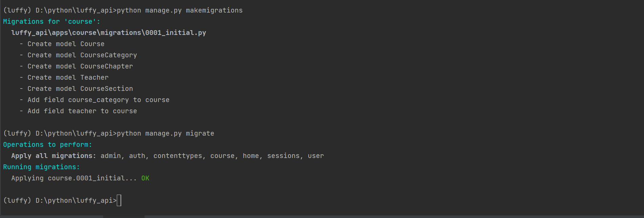Click the terminal cursor at the last prompt
The height and width of the screenshot is (218, 644).
click(x=119, y=200)
